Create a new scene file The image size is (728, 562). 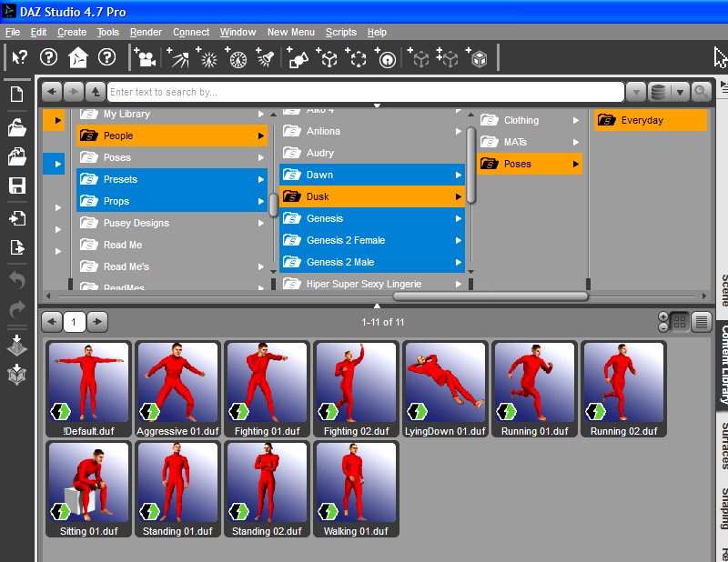tap(17, 95)
